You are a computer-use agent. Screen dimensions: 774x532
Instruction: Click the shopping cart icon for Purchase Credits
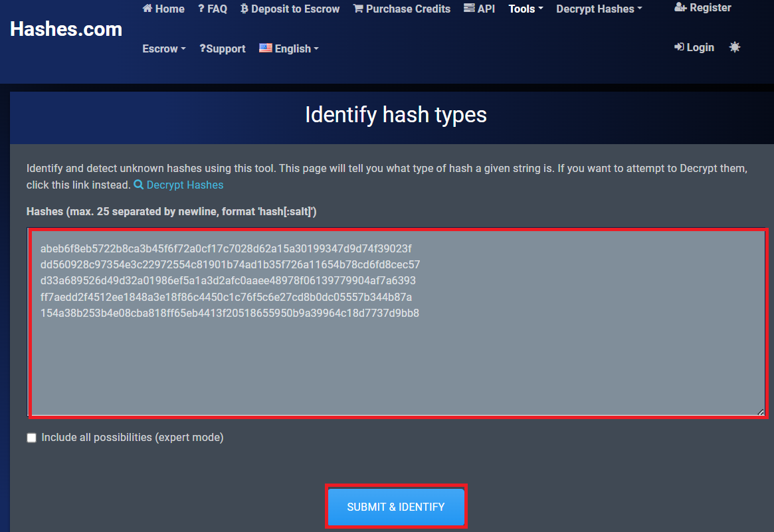358,9
